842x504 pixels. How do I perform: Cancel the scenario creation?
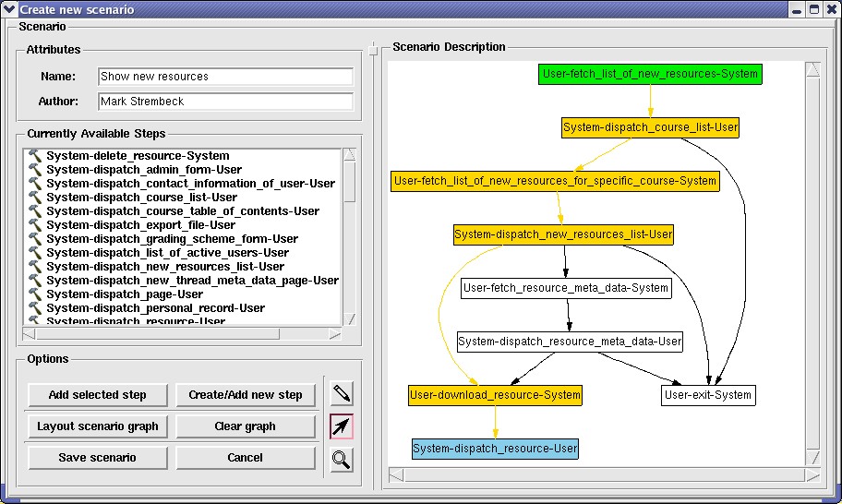[246, 457]
